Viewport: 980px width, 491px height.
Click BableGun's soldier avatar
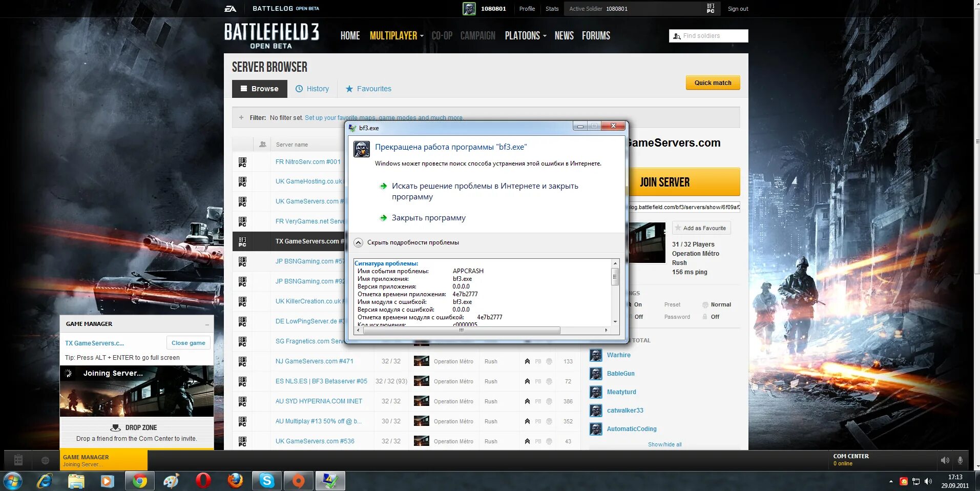[x=596, y=374]
